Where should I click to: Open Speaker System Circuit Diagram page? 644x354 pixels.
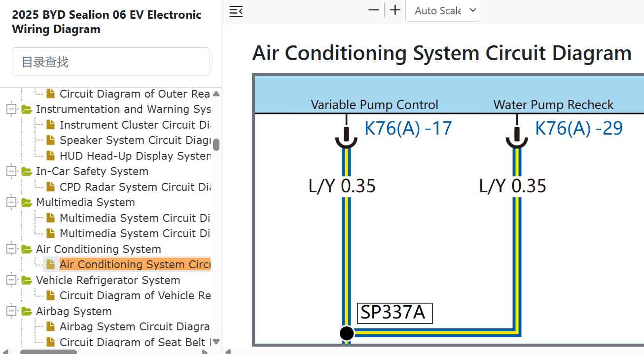pos(135,140)
